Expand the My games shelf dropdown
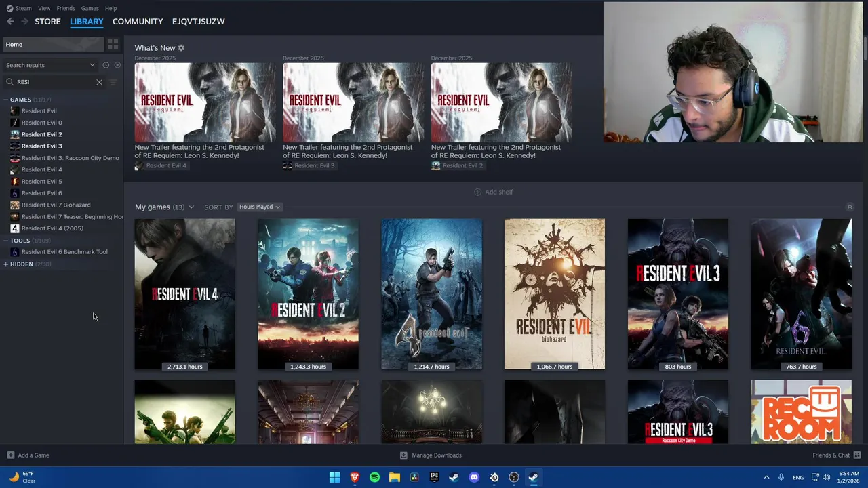Viewport: 868px width, 488px height. pyautogui.click(x=191, y=207)
